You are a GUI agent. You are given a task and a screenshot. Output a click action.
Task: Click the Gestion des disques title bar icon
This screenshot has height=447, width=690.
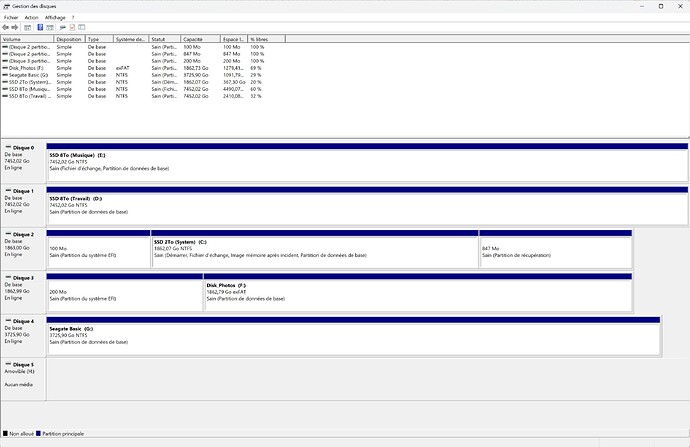(x=6, y=6)
